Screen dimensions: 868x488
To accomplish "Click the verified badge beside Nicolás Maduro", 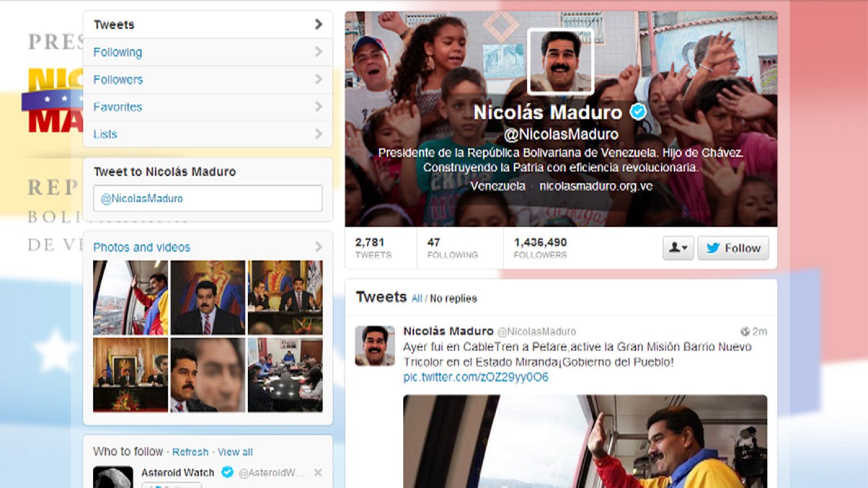I will point(638,112).
